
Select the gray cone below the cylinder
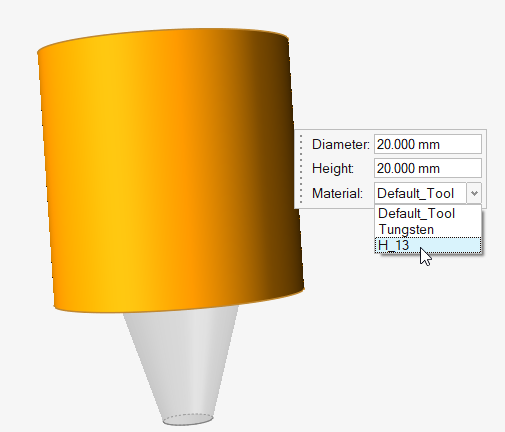(182, 363)
